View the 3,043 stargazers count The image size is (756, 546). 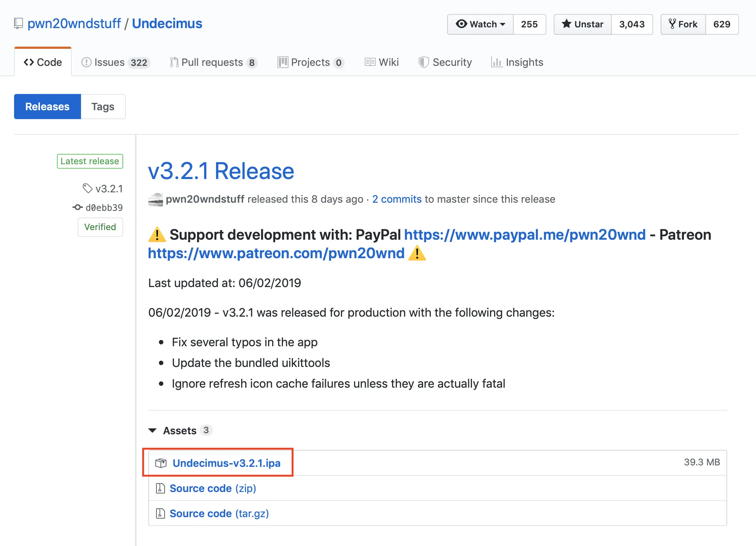[632, 24]
